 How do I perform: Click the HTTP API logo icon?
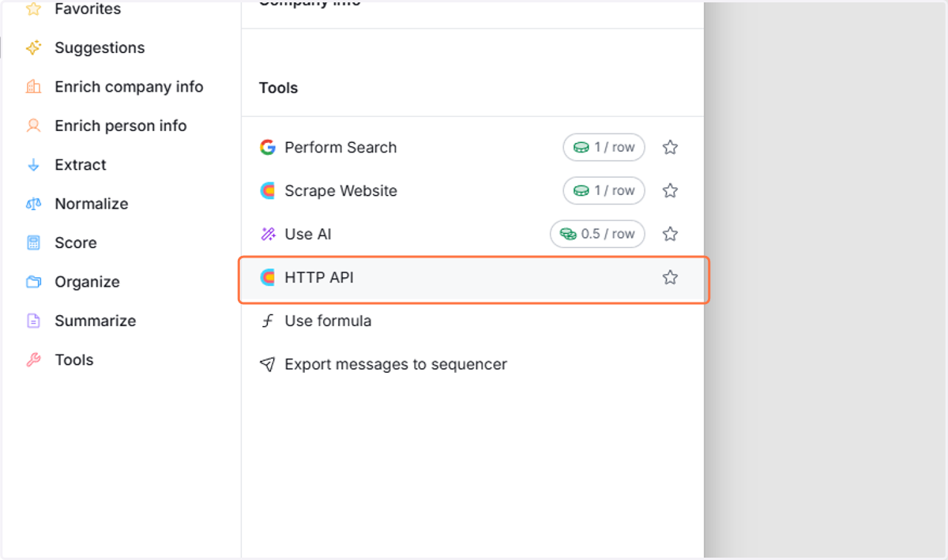tap(268, 278)
